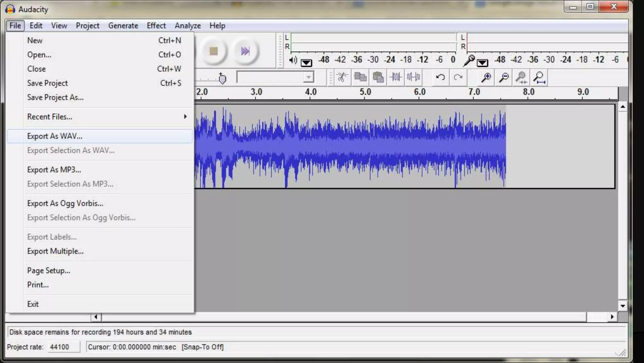The height and width of the screenshot is (363, 644).
Task: Click the Zoom In magnifier
Action: coord(486,77)
